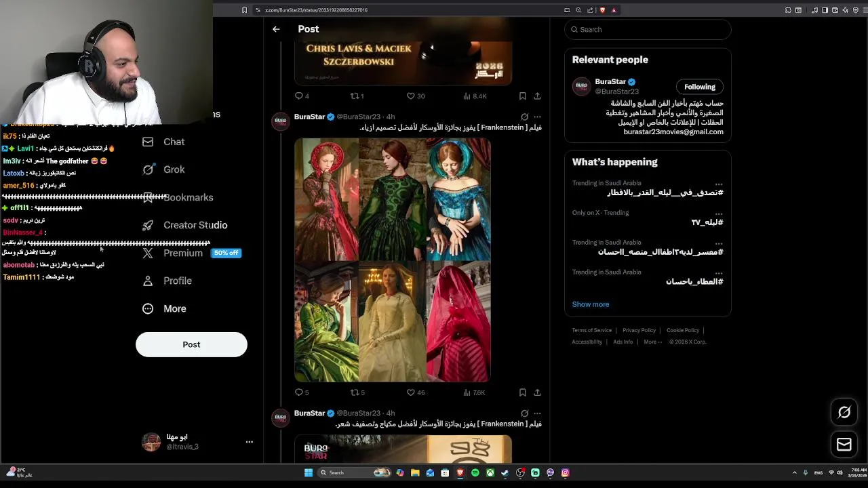Bookmark the top post with 8.4K views
Screen dimensions: 868x488
coord(522,96)
